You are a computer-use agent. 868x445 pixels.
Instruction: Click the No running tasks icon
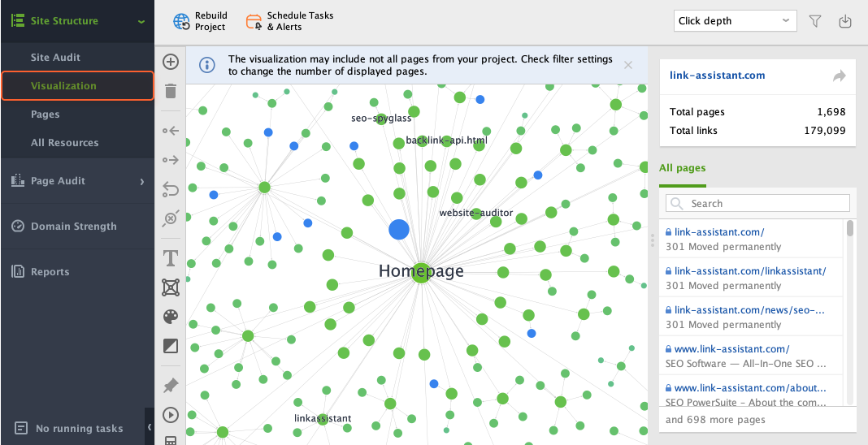[x=21, y=428]
